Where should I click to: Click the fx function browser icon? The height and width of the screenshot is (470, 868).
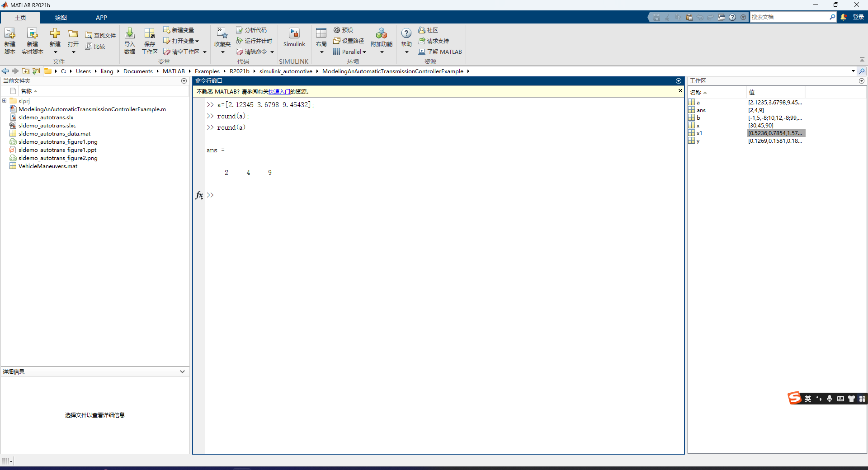(199, 195)
